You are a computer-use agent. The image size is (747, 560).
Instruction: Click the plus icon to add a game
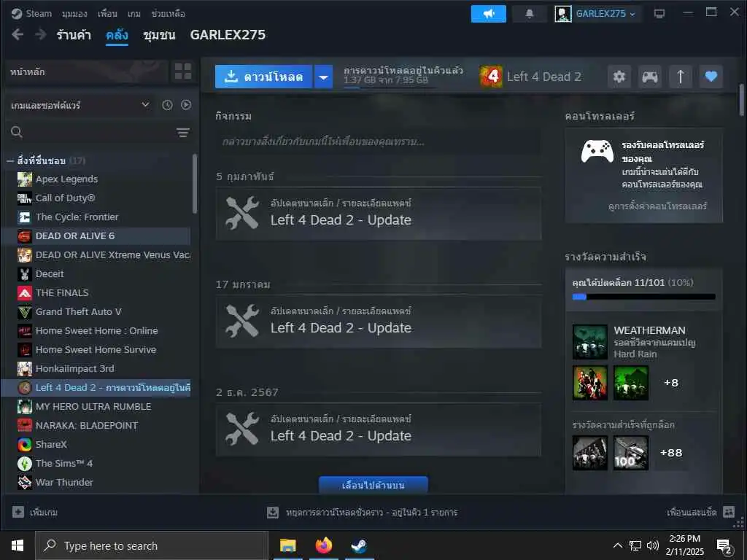tap(18, 512)
